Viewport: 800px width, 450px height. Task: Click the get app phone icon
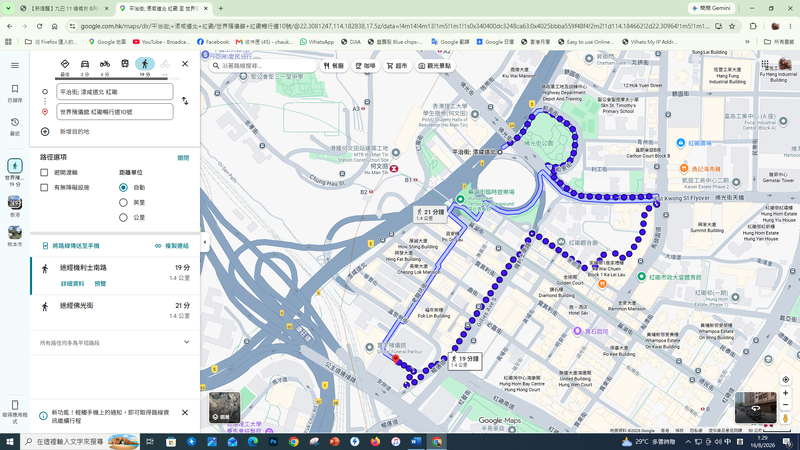tap(15, 405)
